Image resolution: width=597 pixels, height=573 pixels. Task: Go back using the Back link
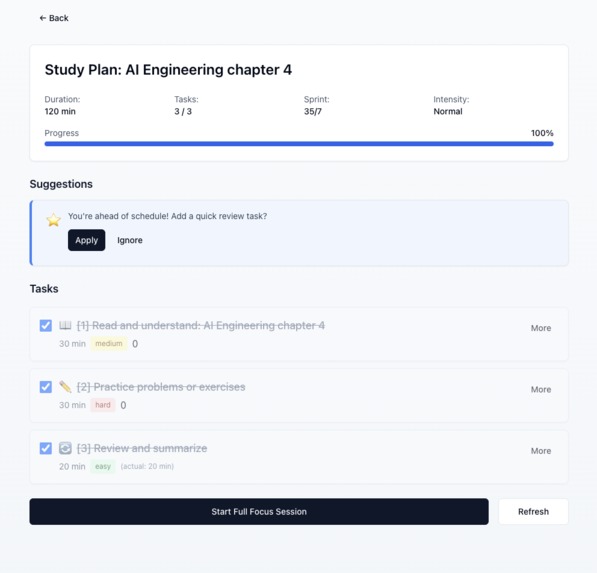coord(54,18)
